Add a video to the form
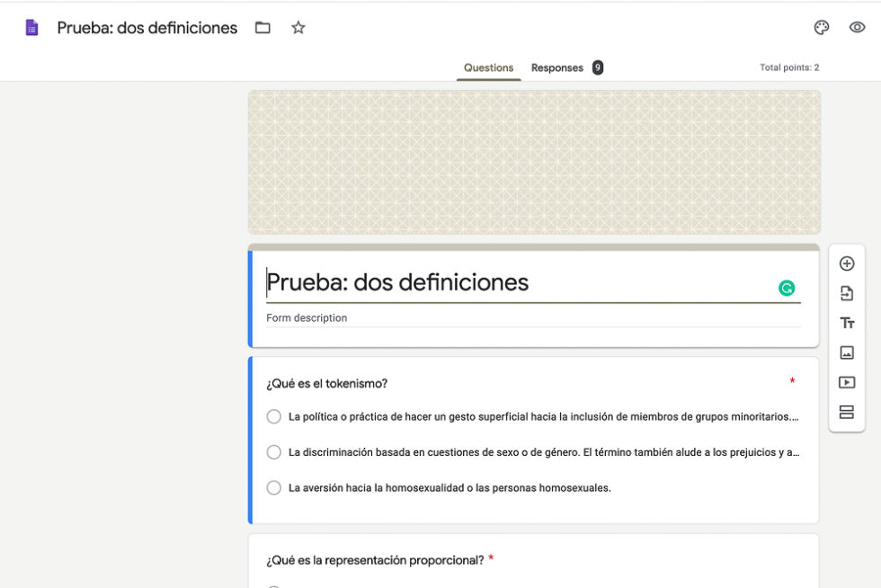This screenshot has height=588, width=881. coord(846,382)
